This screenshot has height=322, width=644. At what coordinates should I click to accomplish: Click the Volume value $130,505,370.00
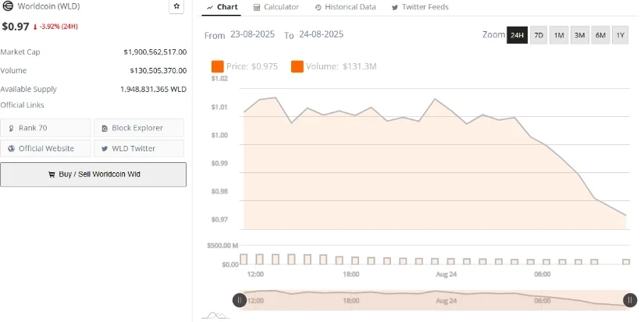coord(158,70)
